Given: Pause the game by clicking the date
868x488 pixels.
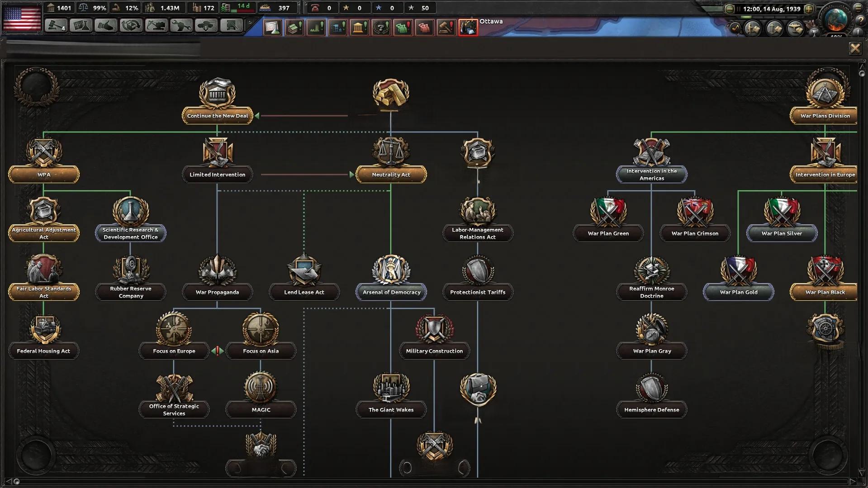Looking at the screenshot, I should click(771, 9).
